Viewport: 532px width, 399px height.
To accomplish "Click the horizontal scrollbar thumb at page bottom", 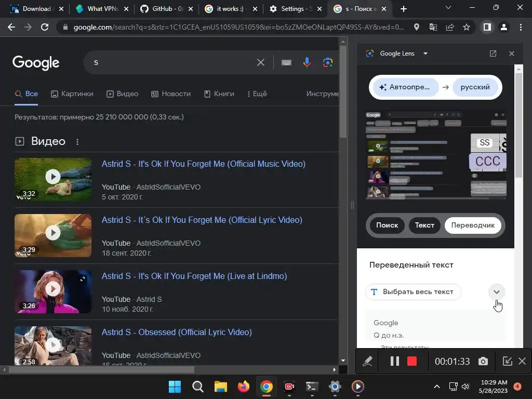I will pyautogui.click(x=101, y=369).
